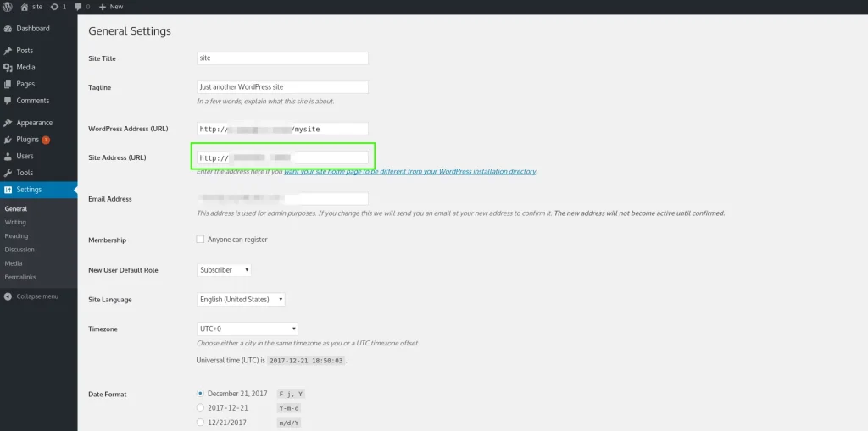Screen dimensions: 868x431
Task: Click the Tools wrench icon
Action: coord(8,173)
